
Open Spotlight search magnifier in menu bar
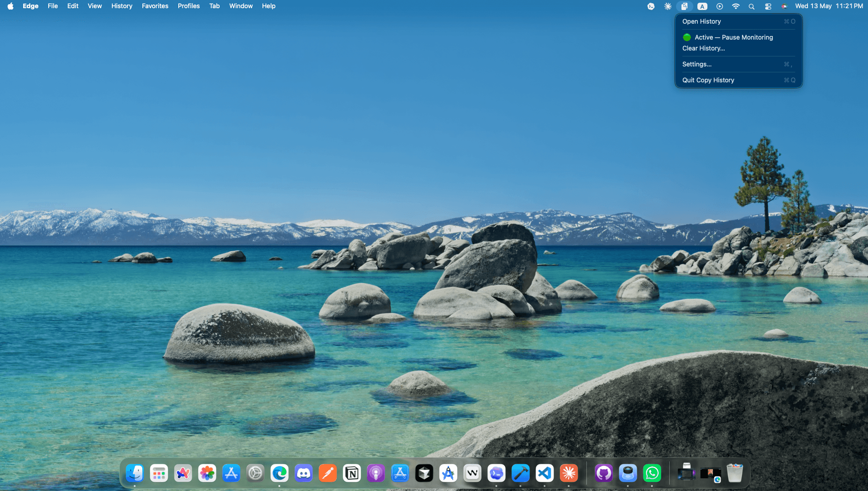(752, 6)
